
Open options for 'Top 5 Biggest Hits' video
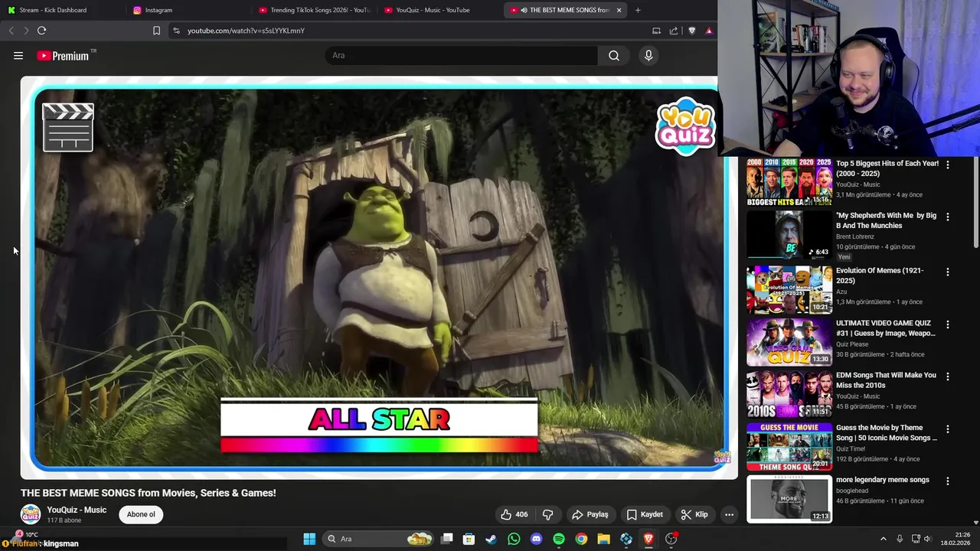[x=948, y=165]
